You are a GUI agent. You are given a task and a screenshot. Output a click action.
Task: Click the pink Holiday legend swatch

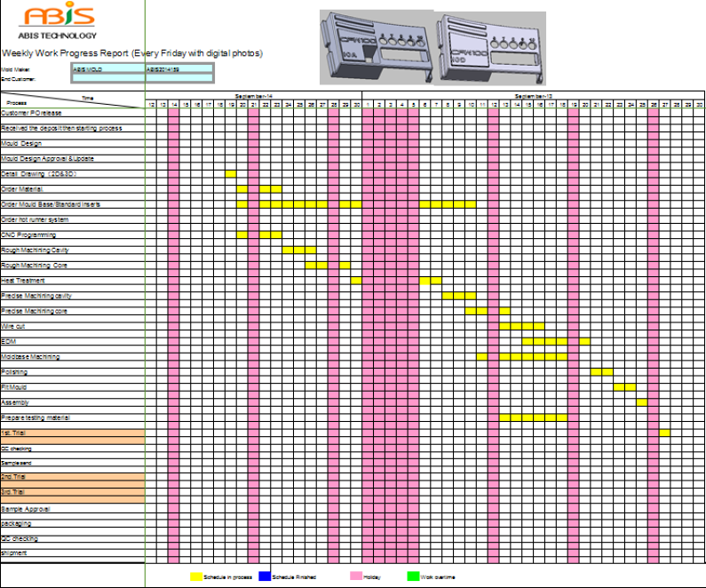click(357, 576)
